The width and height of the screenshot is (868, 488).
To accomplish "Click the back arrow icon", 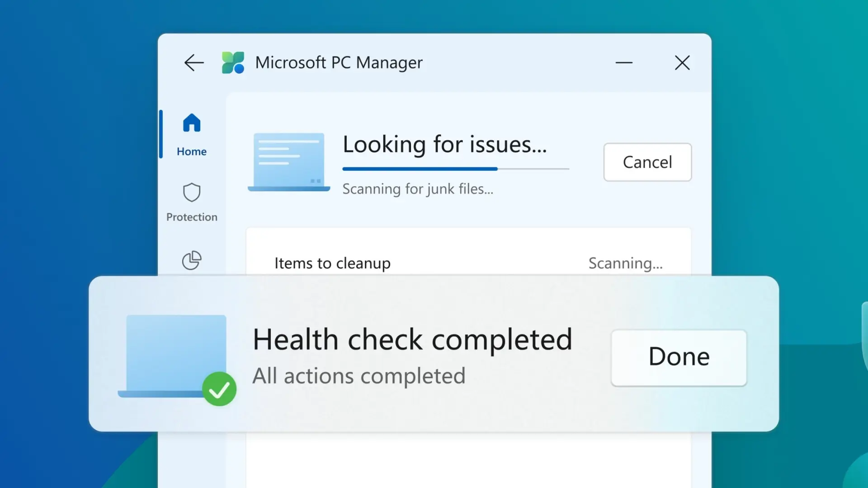I will [x=194, y=62].
